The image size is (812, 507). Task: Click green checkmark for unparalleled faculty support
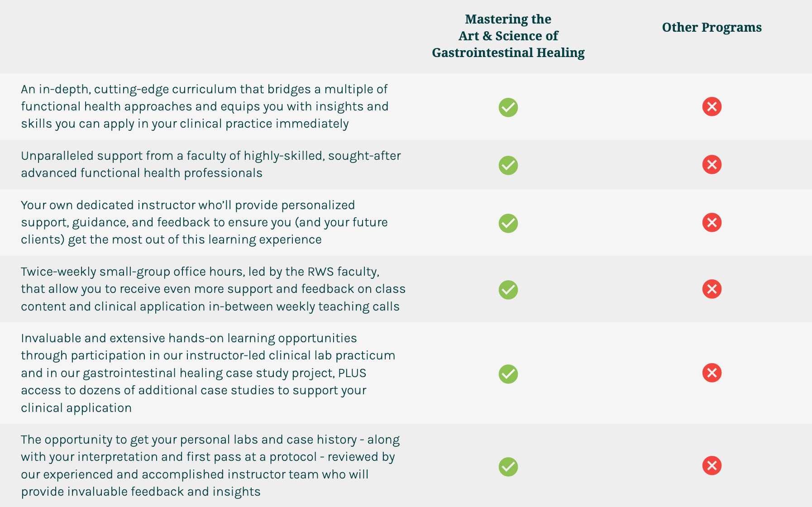(x=508, y=165)
